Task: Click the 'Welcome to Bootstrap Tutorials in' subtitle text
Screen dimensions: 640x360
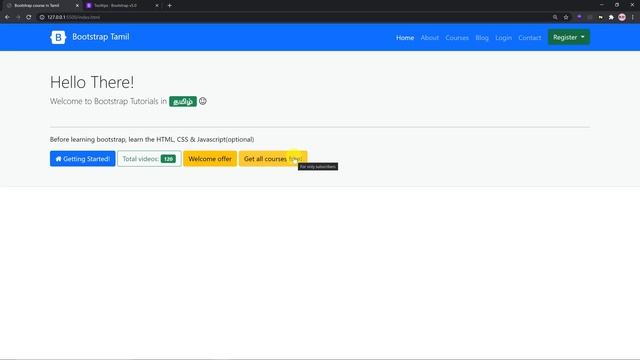Action: click(108, 101)
